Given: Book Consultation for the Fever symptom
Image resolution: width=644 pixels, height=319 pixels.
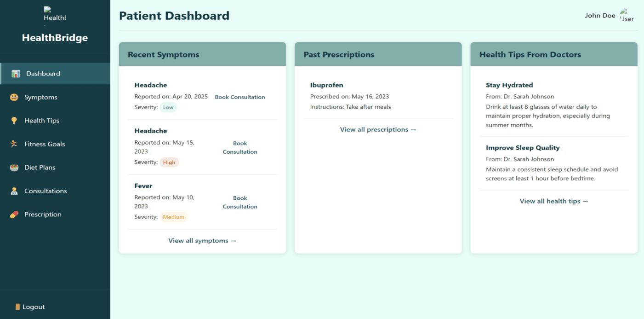Looking at the screenshot, I should (x=239, y=202).
